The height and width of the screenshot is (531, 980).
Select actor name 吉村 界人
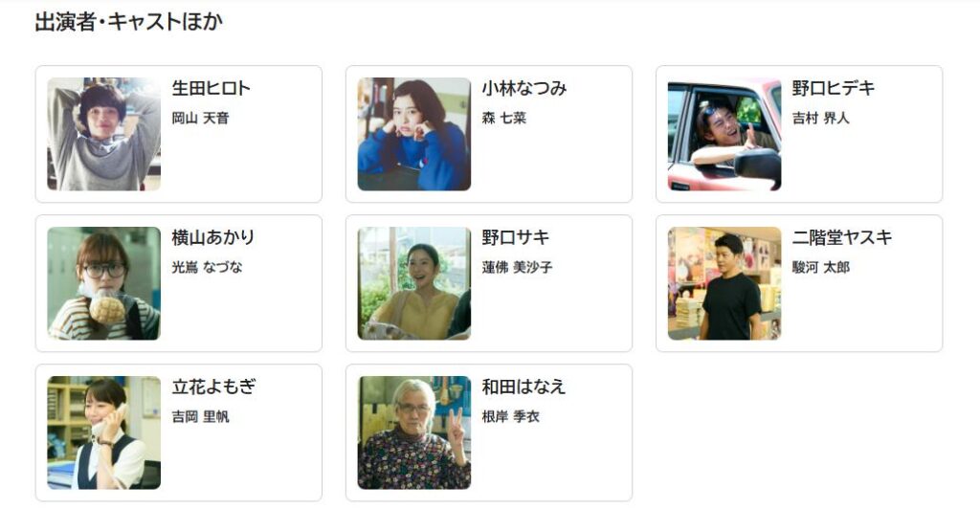pos(821,118)
